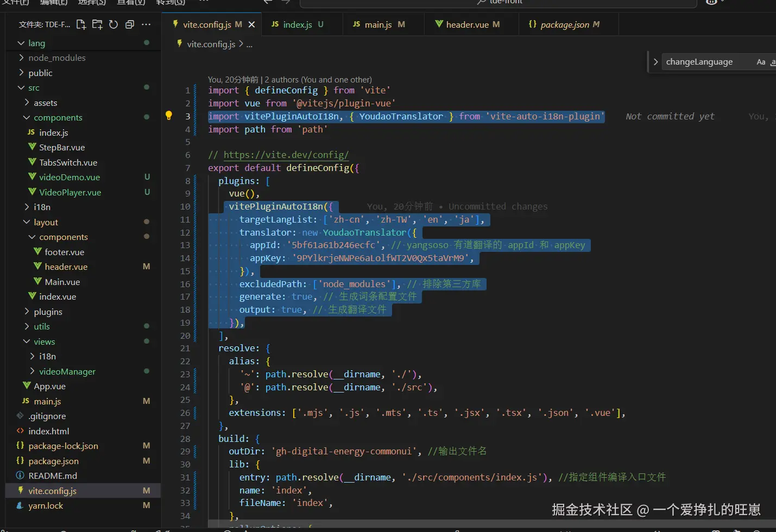The width and height of the screenshot is (776, 532).
Task: Click 'defineConfig' on line 1
Action: point(286,90)
